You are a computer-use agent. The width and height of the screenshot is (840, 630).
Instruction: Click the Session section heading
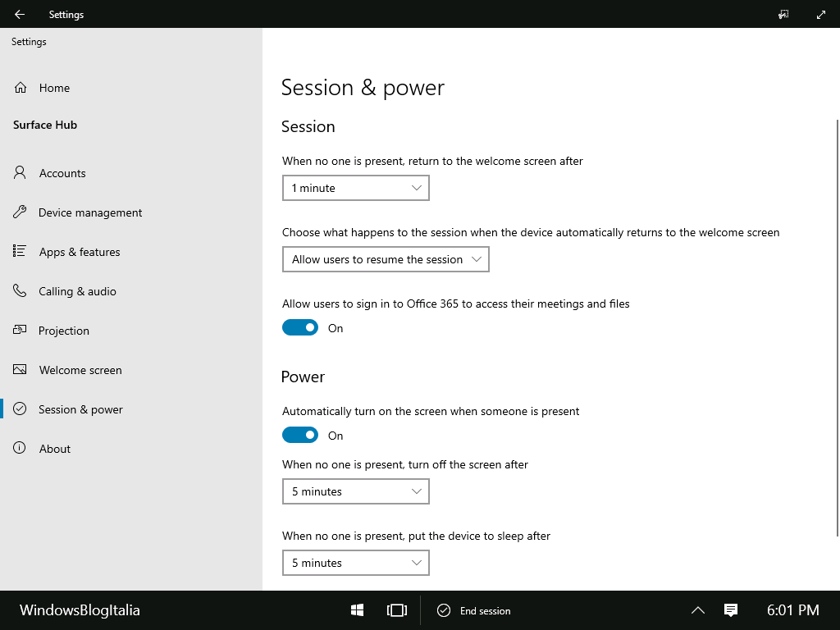click(308, 126)
